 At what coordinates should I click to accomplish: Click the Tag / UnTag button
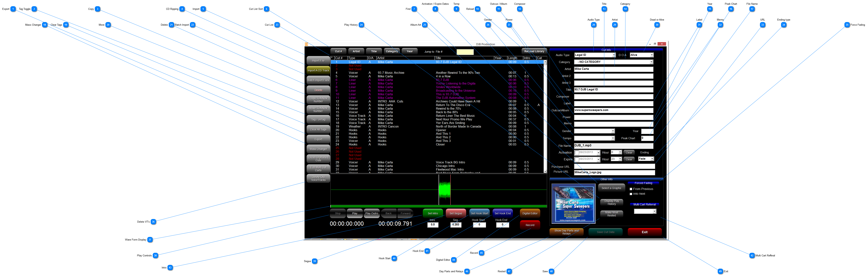pyautogui.click(x=318, y=119)
